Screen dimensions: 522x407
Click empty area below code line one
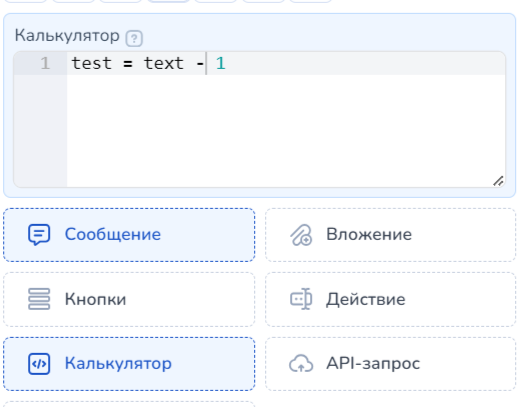coord(286,131)
